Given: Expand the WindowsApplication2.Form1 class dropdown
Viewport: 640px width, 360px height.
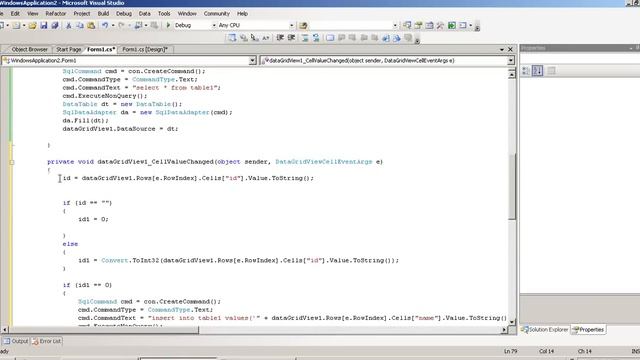Looking at the screenshot, I should 252,60.
